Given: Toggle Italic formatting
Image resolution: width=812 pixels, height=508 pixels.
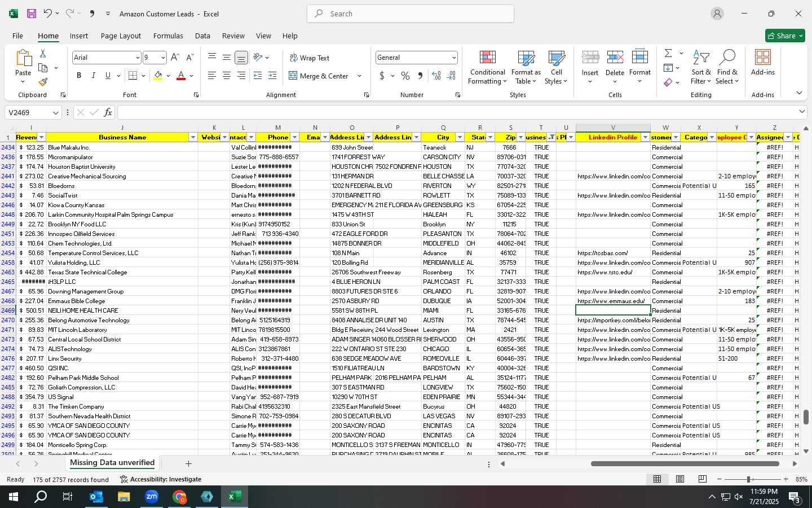Looking at the screenshot, I should tap(93, 76).
